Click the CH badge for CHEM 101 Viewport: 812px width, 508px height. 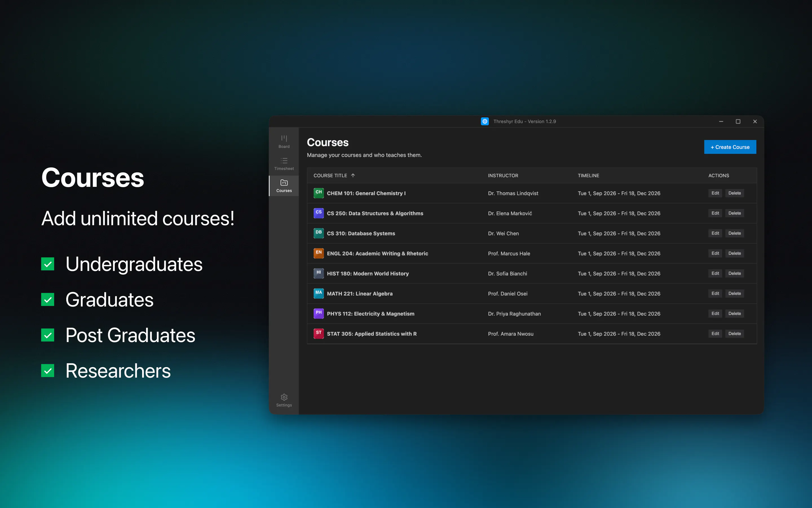[x=318, y=193]
